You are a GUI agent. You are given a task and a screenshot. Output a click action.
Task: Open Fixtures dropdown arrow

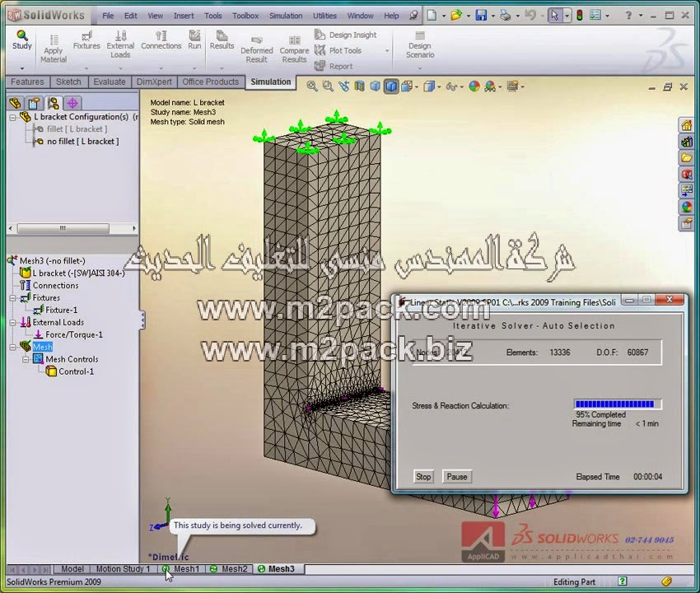pos(86,68)
